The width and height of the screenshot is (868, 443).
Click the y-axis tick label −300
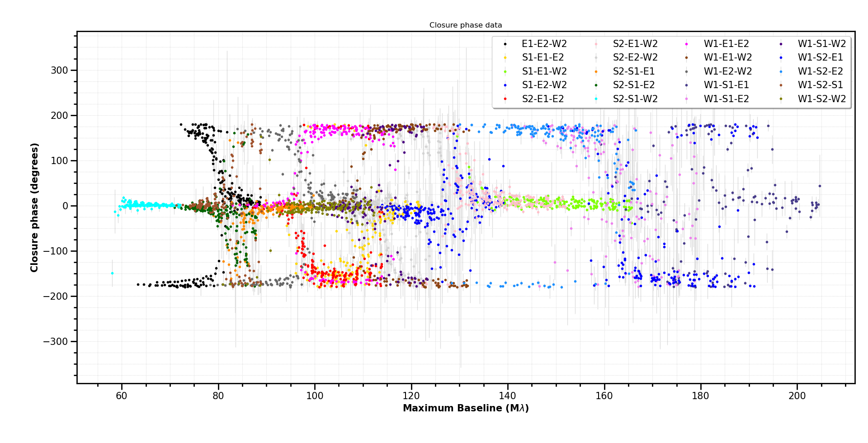(x=56, y=342)
